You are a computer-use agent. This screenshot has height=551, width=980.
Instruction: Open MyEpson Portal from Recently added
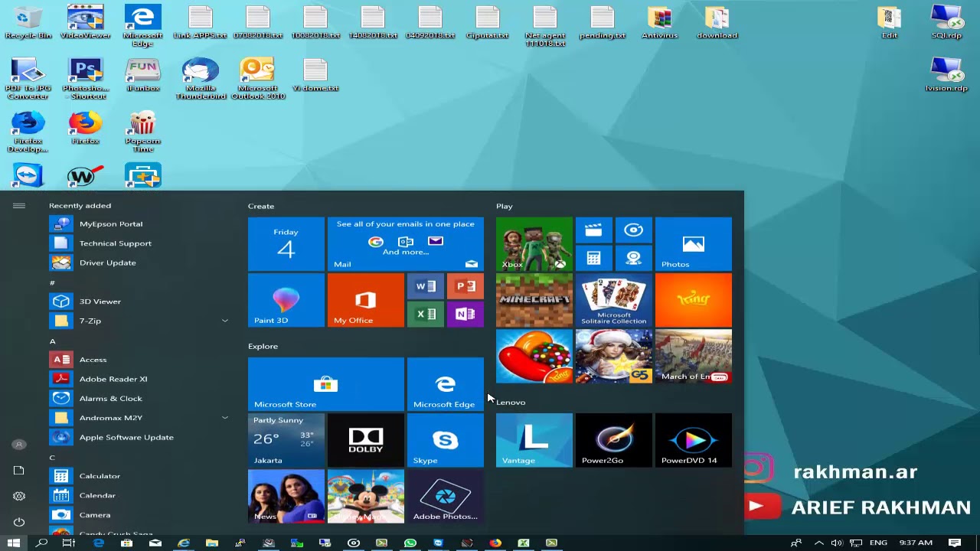click(141, 224)
